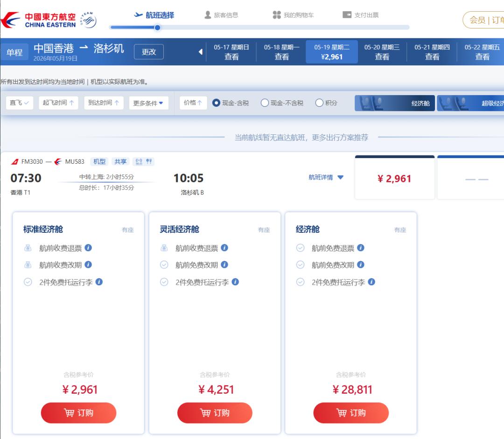The height and width of the screenshot is (439, 504).
Task: Click the WiFi and meal amenities icon
Action: [x=143, y=161]
